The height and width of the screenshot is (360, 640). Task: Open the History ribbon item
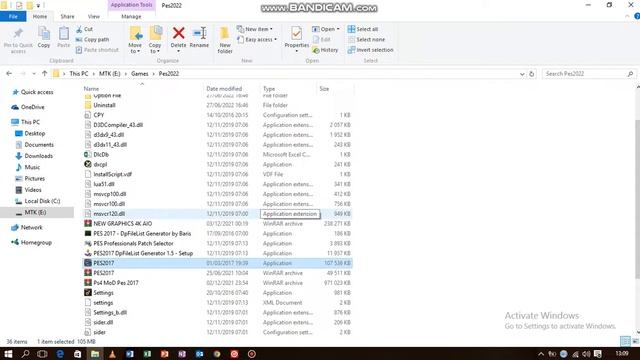pos(325,50)
